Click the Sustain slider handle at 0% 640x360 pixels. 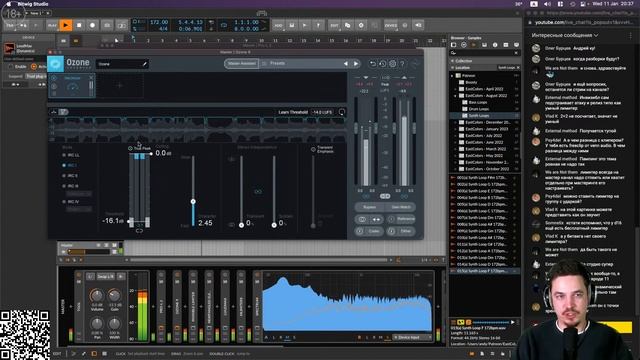click(x=274, y=225)
